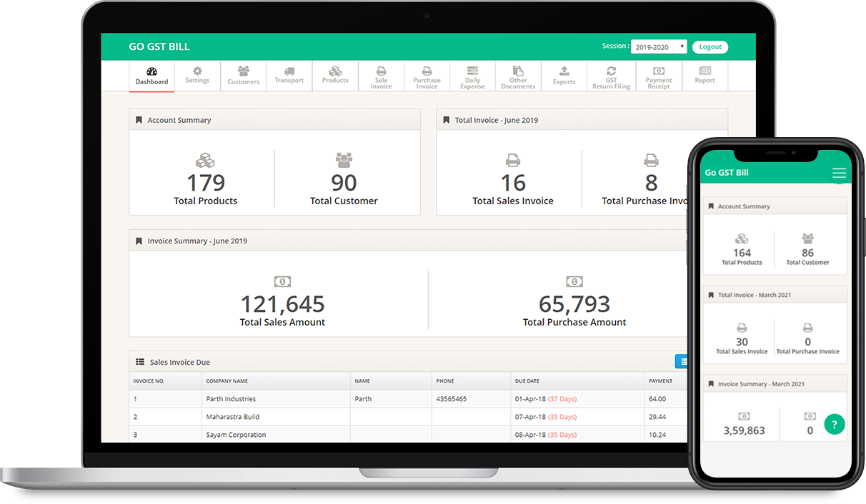This screenshot has height=504, width=866.
Task: Open the Settings gear tab
Action: click(x=197, y=75)
